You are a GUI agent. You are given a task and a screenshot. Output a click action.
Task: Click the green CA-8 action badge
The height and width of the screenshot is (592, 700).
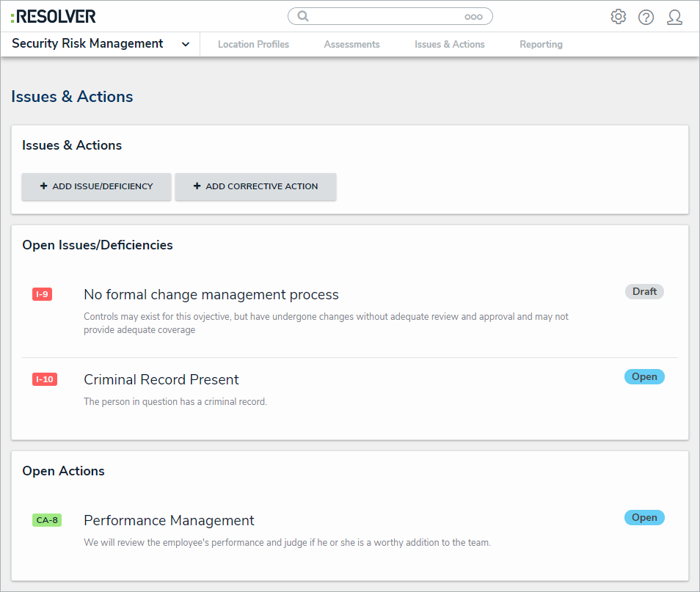47,520
